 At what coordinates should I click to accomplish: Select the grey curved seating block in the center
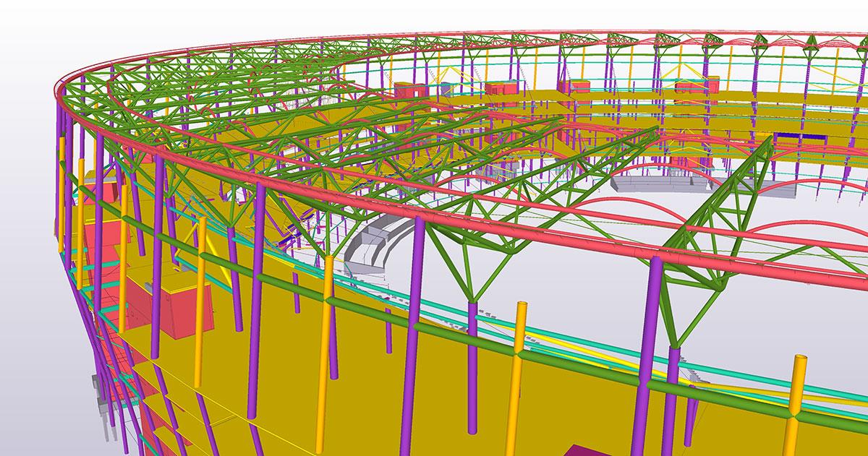[x=376, y=241]
